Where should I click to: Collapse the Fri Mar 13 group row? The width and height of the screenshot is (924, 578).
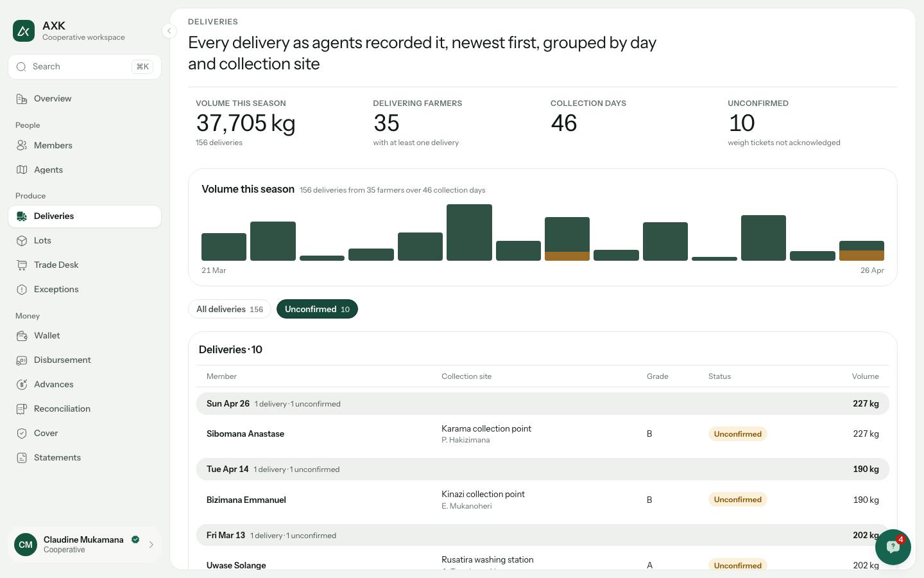click(x=543, y=535)
